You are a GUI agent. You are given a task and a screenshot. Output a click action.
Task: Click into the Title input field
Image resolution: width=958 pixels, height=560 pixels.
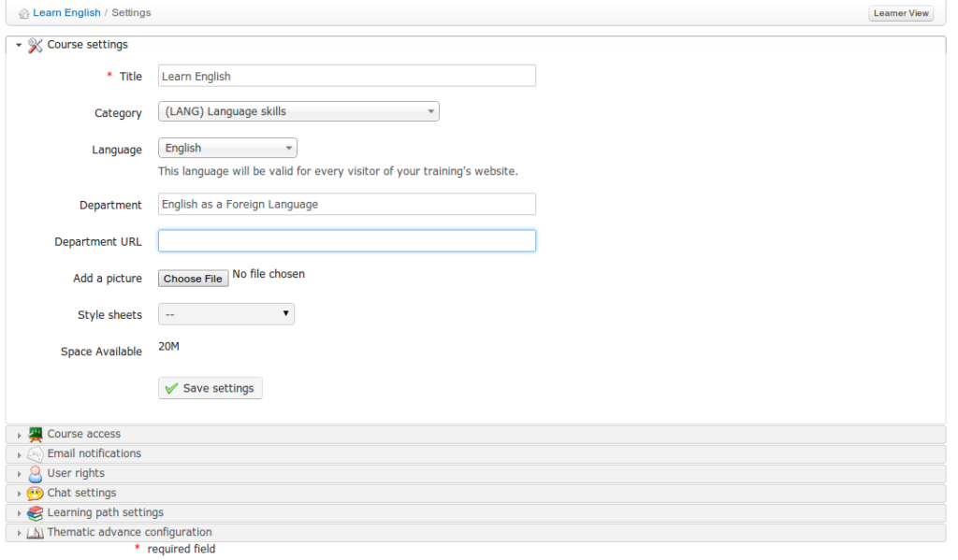pos(346,77)
